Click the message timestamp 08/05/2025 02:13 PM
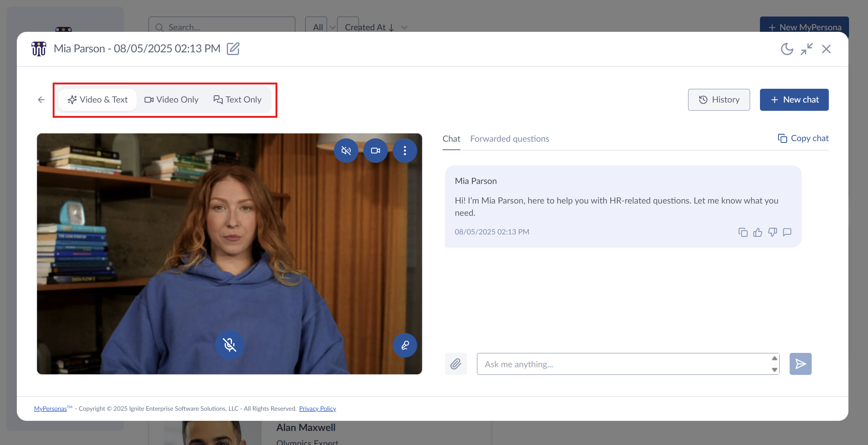 pos(492,232)
